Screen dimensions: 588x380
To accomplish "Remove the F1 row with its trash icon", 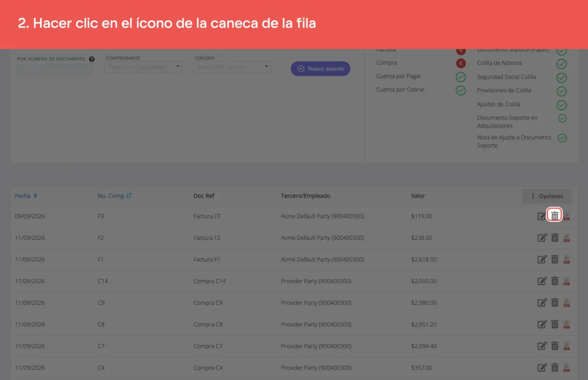I will pos(555,259).
